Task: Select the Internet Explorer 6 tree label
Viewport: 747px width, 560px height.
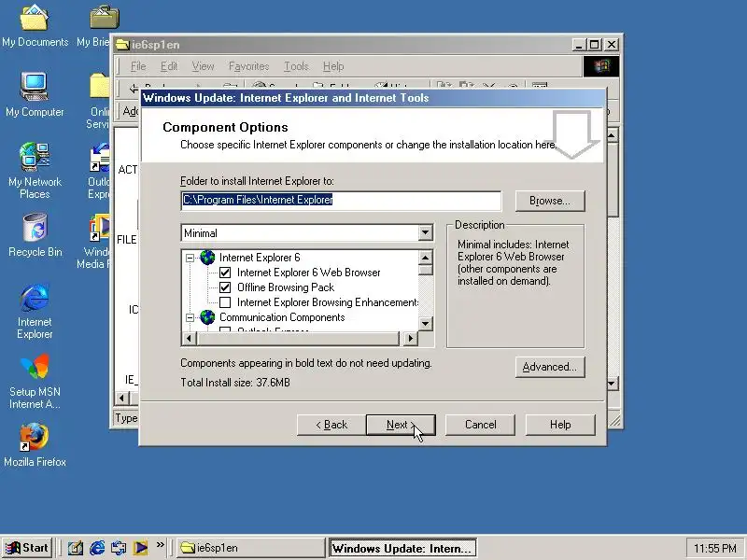Action: click(260, 258)
